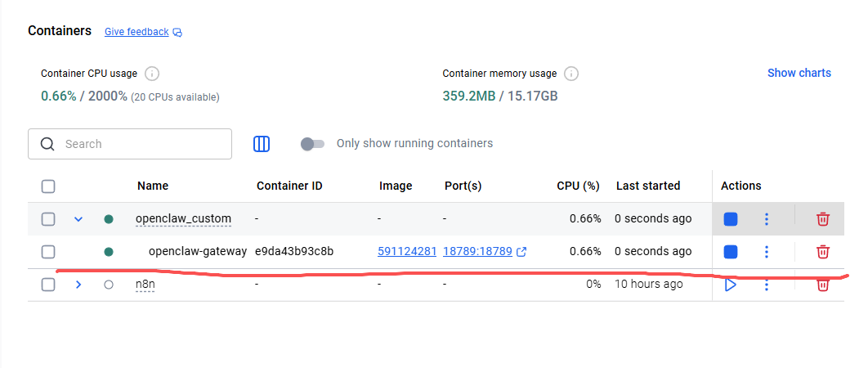
Task: Open more actions for openclaw_custom
Action: [x=767, y=219]
